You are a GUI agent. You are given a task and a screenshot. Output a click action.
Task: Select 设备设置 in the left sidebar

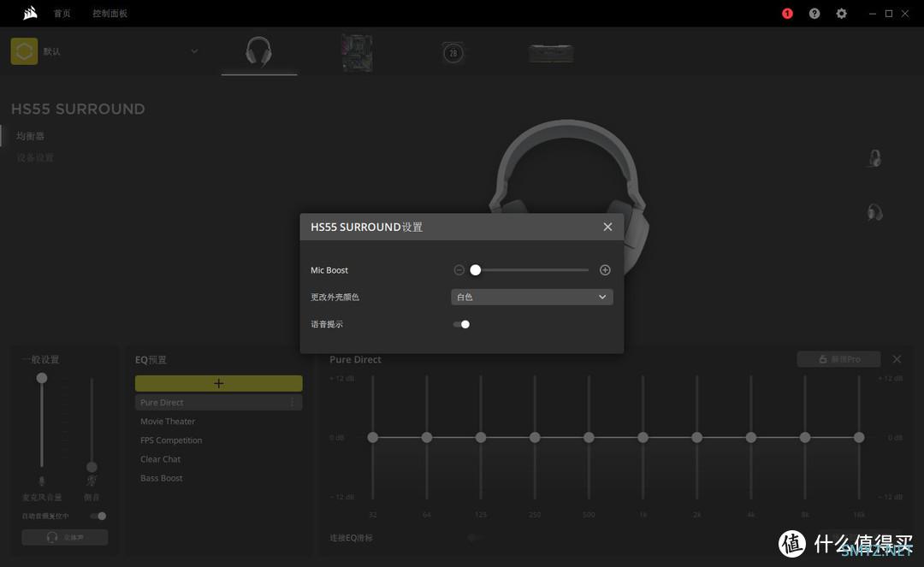click(35, 158)
